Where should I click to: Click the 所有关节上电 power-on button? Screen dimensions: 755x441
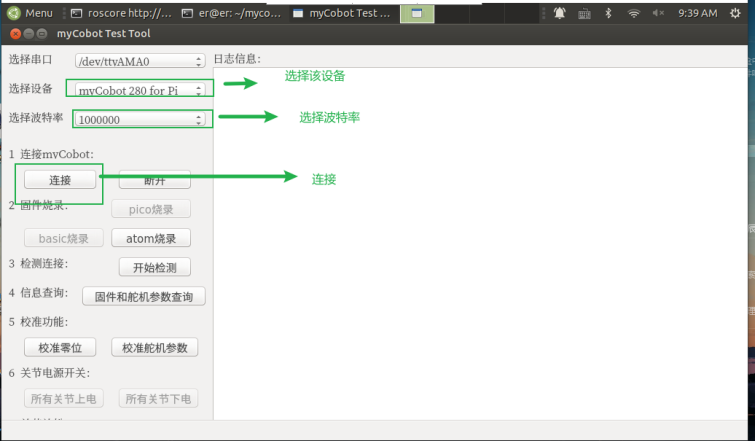tap(64, 399)
